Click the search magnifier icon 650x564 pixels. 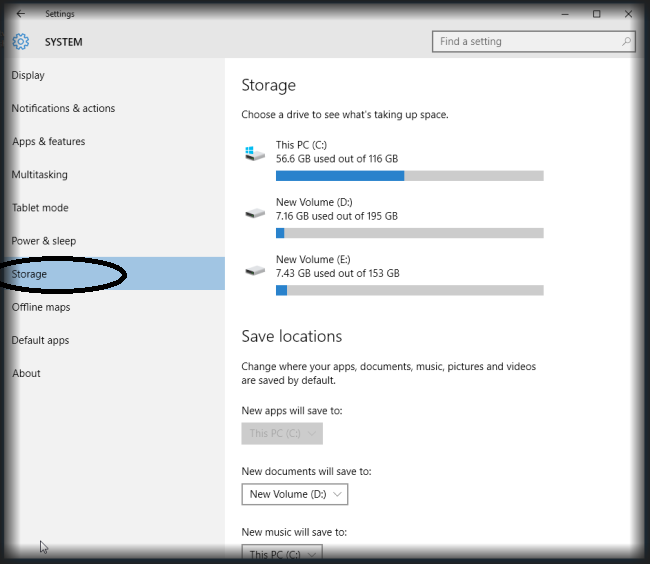coord(626,41)
